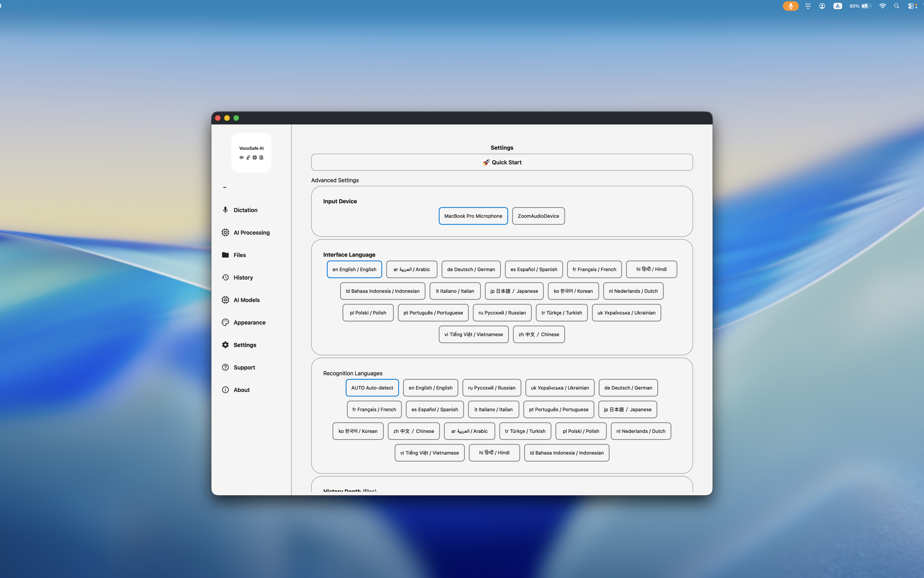Toggle Українська / Ukrainian in Recognition Languages
Screen dimensions: 924x578
(x=560, y=388)
